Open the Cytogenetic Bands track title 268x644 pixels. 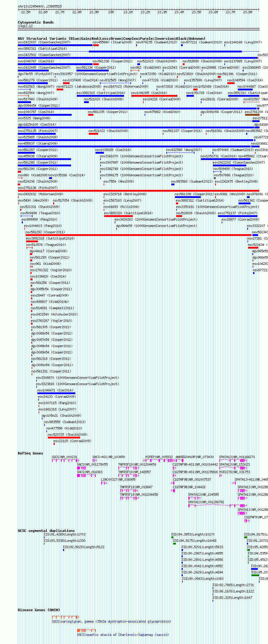[x=36, y=22]
